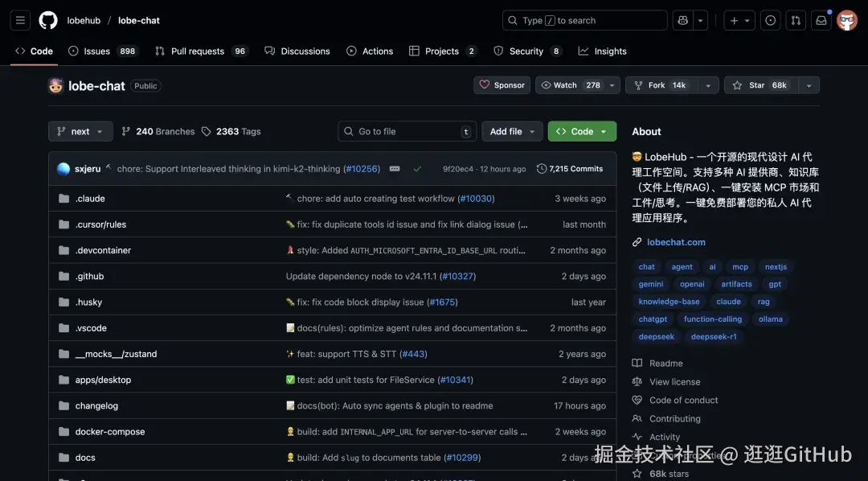
Task: Click sxjeru's commit author avatar
Action: coord(63,169)
